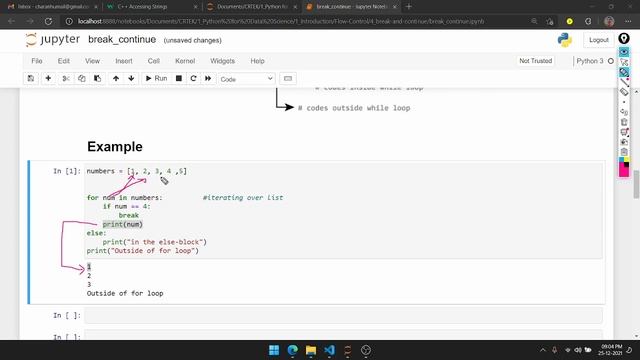
Task: Click the lightbulb icon atop annotation bar
Action: click(x=624, y=38)
